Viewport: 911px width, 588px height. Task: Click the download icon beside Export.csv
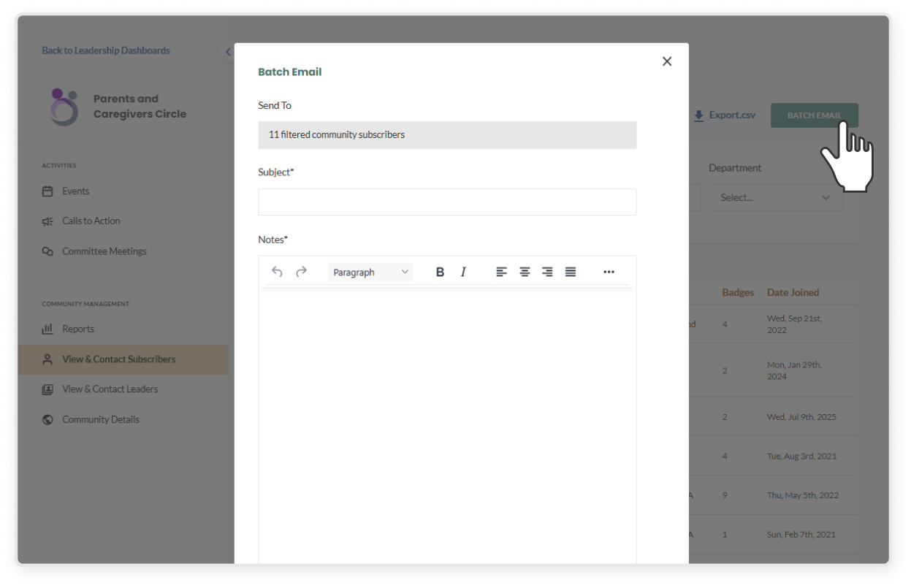pyautogui.click(x=699, y=115)
